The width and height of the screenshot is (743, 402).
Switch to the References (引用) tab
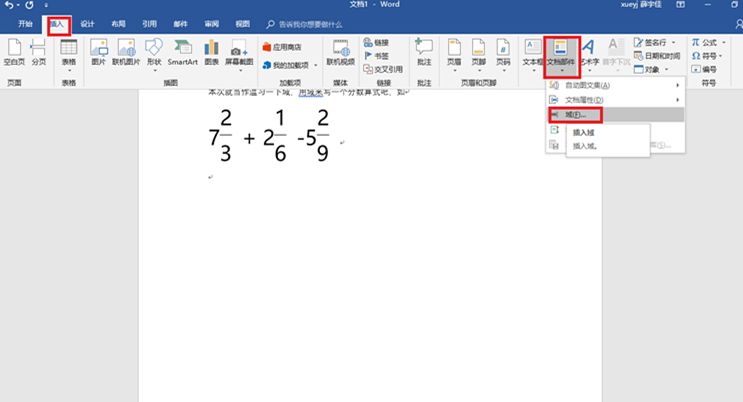149,24
